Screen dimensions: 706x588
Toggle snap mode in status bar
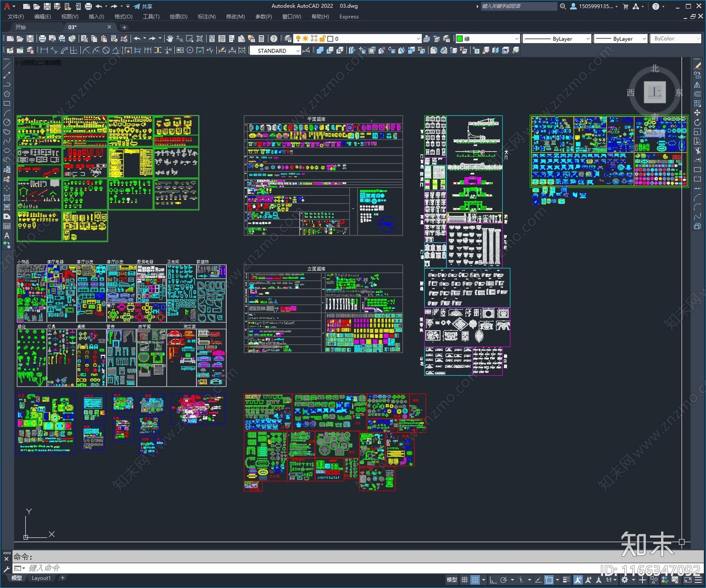pyautogui.click(x=475, y=580)
